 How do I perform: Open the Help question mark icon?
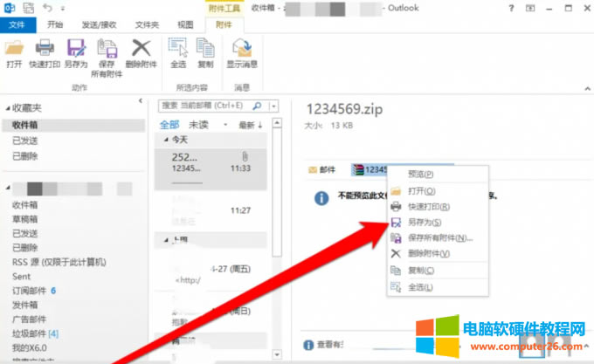(511, 8)
